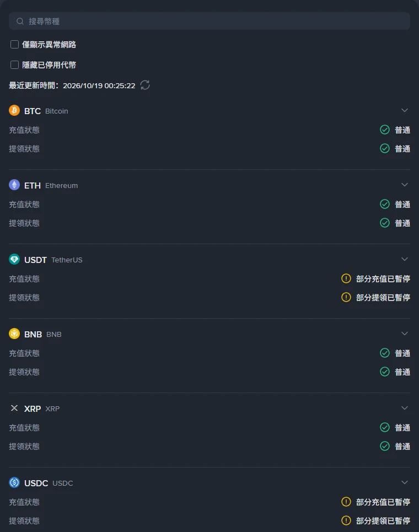Click the USDC coin icon

tap(14, 482)
